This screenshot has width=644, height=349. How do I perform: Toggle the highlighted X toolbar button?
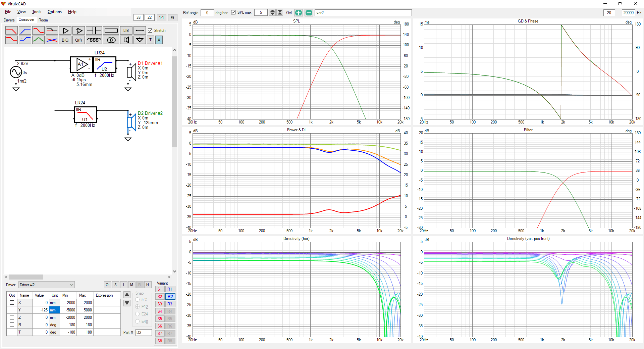coord(159,40)
